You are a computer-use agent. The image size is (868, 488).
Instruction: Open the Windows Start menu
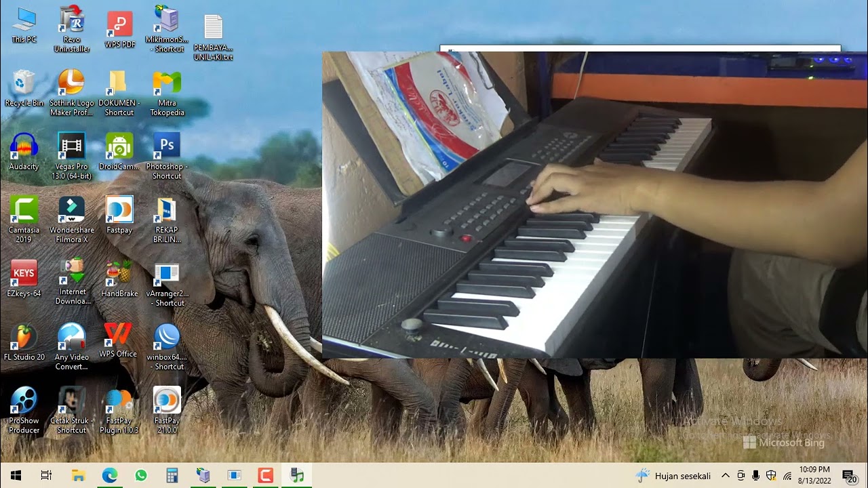coord(16,476)
